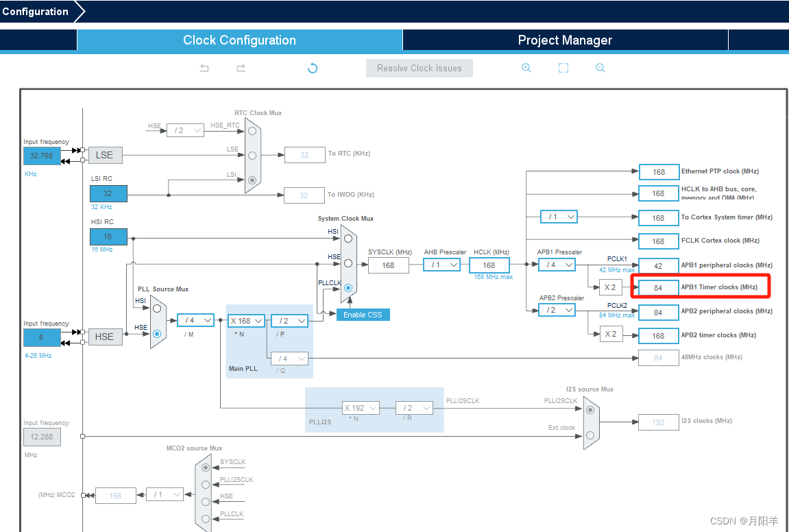Click the Configuration breadcrumb tab
This screenshot has width=789, height=532.
[36, 11]
